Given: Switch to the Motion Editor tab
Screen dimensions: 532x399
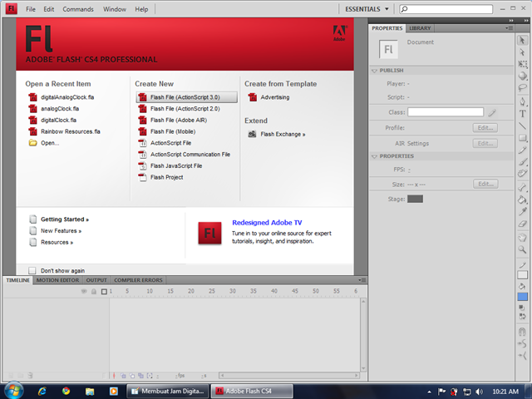Looking at the screenshot, I should click(x=57, y=280).
